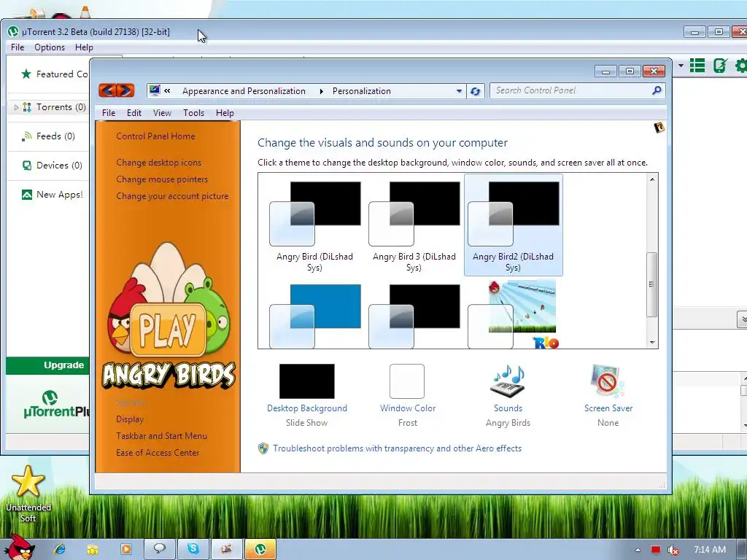Image resolution: width=747 pixels, height=560 pixels.
Task: Click Change desktop icons link
Action: point(158,163)
